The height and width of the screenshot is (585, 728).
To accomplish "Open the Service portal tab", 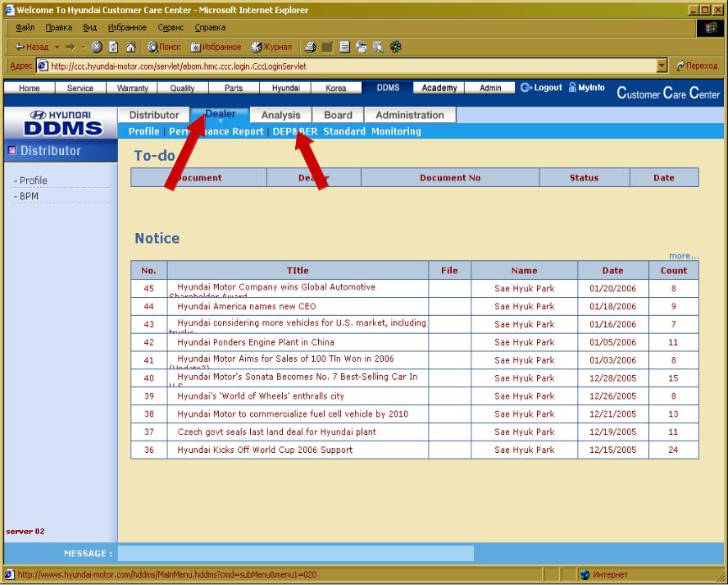I will coord(80,88).
